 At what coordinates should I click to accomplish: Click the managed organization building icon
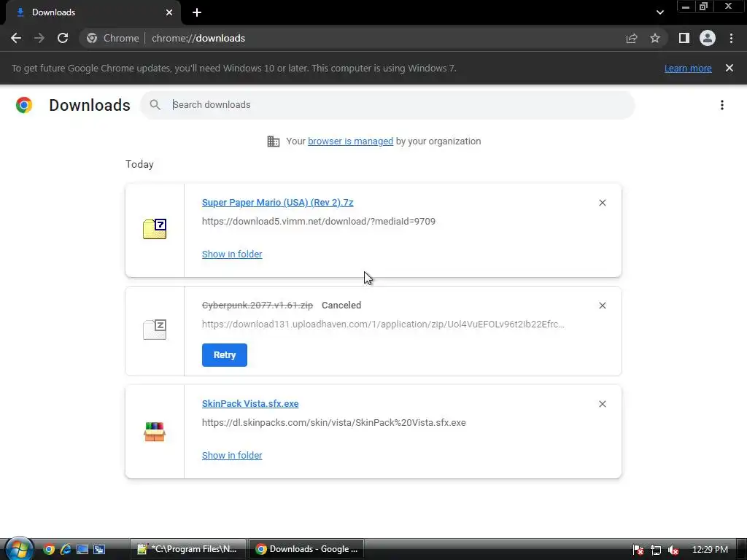(274, 141)
